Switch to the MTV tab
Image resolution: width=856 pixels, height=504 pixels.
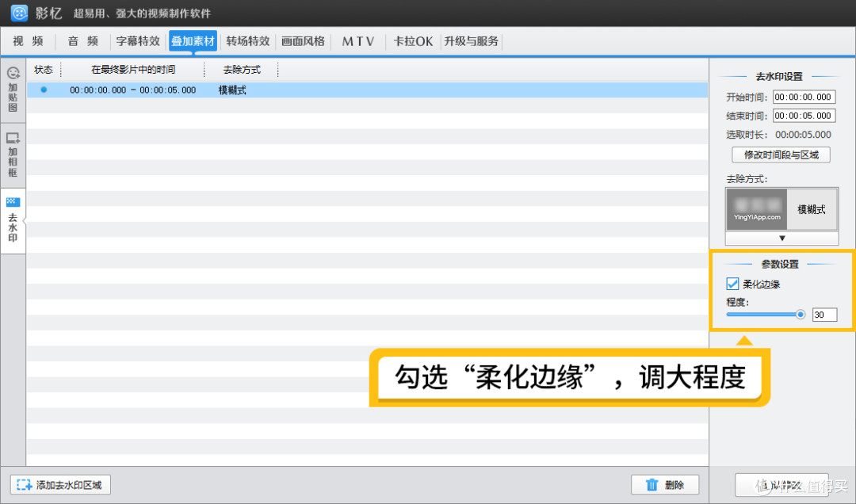coord(358,41)
